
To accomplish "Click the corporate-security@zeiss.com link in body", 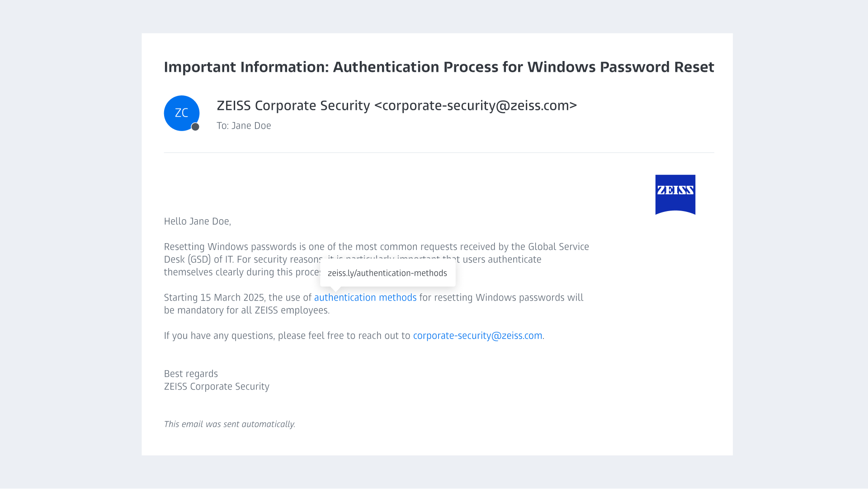I will tap(477, 336).
